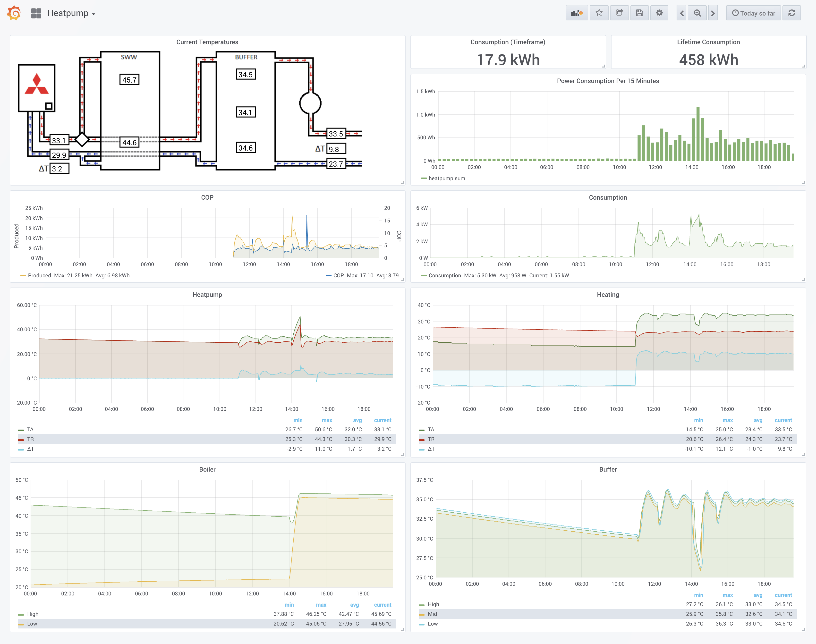Image resolution: width=816 pixels, height=644 pixels.
Task: Grab resize handle of Heating panel
Action: [x=804, y=454]
